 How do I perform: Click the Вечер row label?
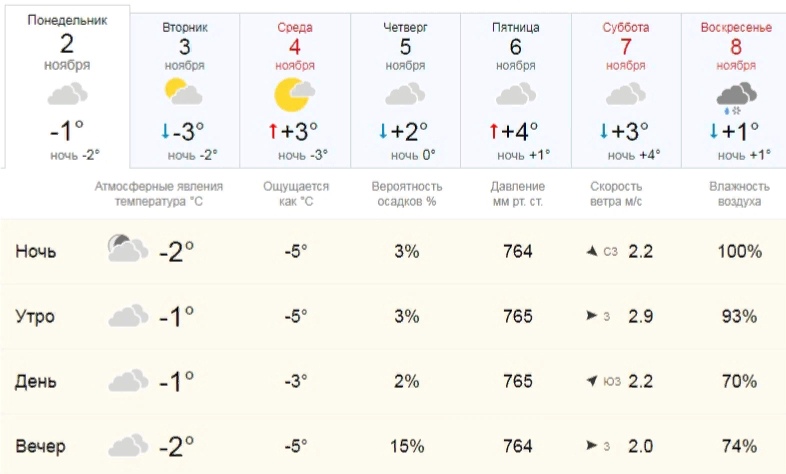40,445
